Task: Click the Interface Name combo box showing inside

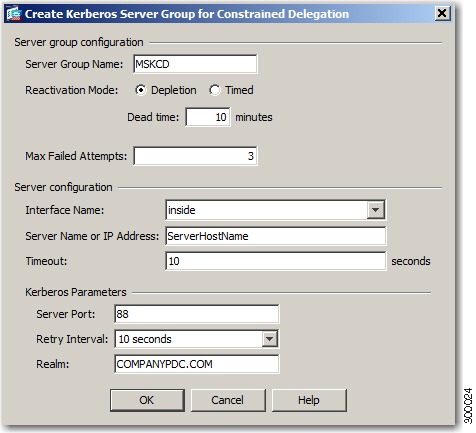Action: tap(275, 210)
